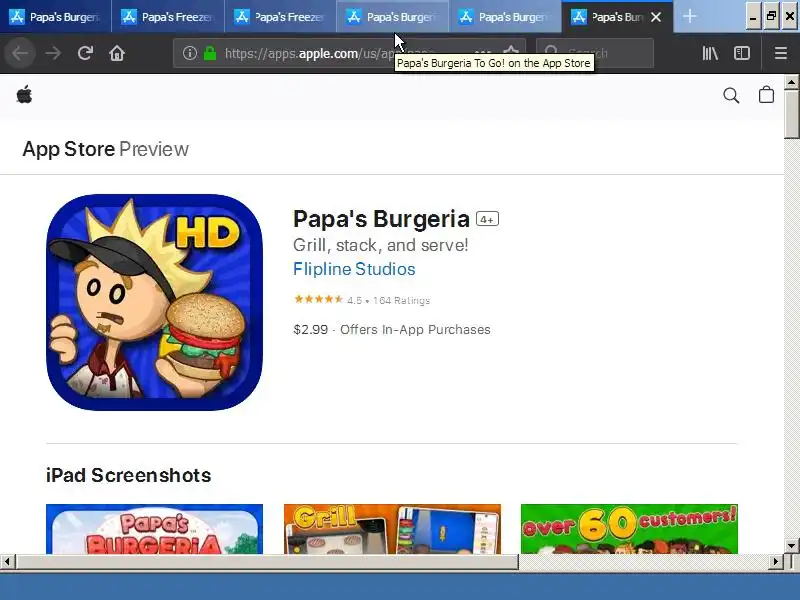The width and height of the screenshot is (800, 600).
Task: Reload the current page
Action: 85,53
